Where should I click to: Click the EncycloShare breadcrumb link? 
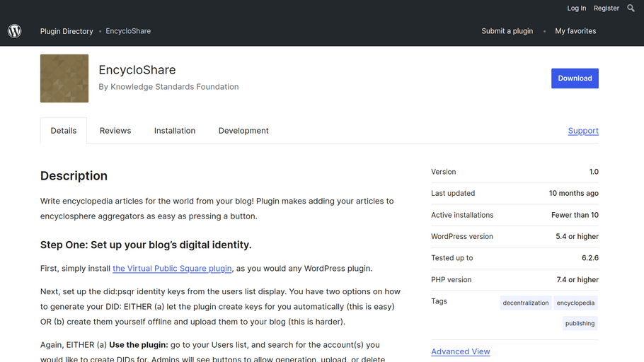pyautogui.click(x=128, y=31)
